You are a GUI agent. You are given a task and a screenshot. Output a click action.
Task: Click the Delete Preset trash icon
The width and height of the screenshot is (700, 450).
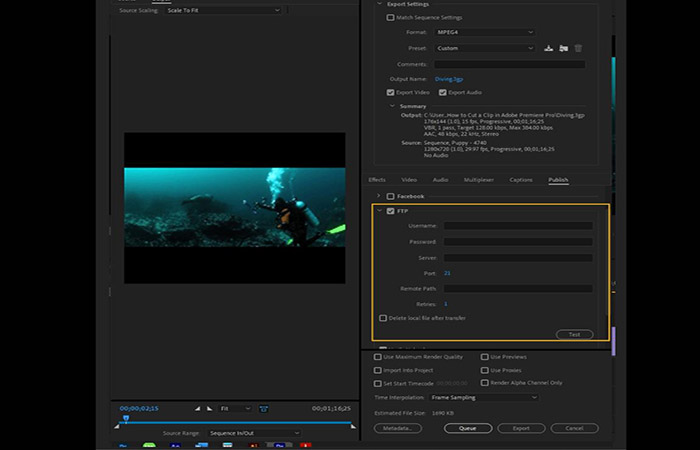(578, 48)
